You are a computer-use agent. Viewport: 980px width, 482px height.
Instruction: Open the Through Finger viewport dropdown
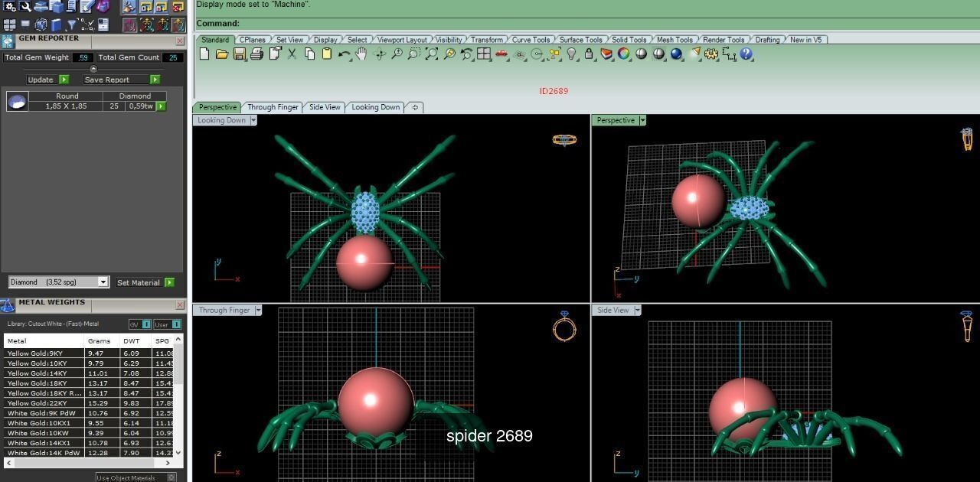[x=258, y=310]
